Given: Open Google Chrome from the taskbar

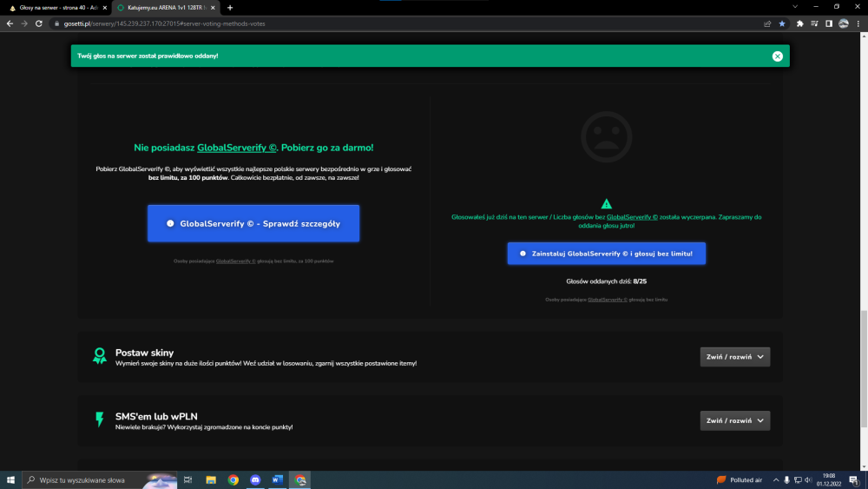Looking at the screenshot, I should point(233,480).
